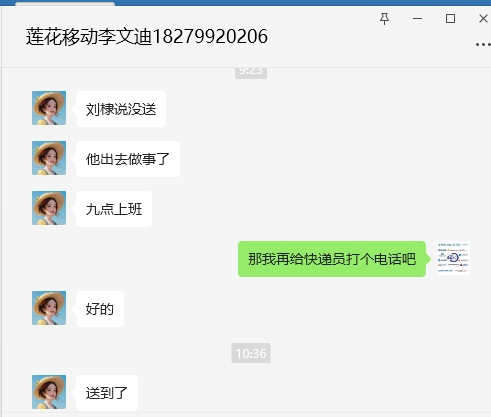Click chat title 莲花移动李文迪18279920206

coord(147,36)
